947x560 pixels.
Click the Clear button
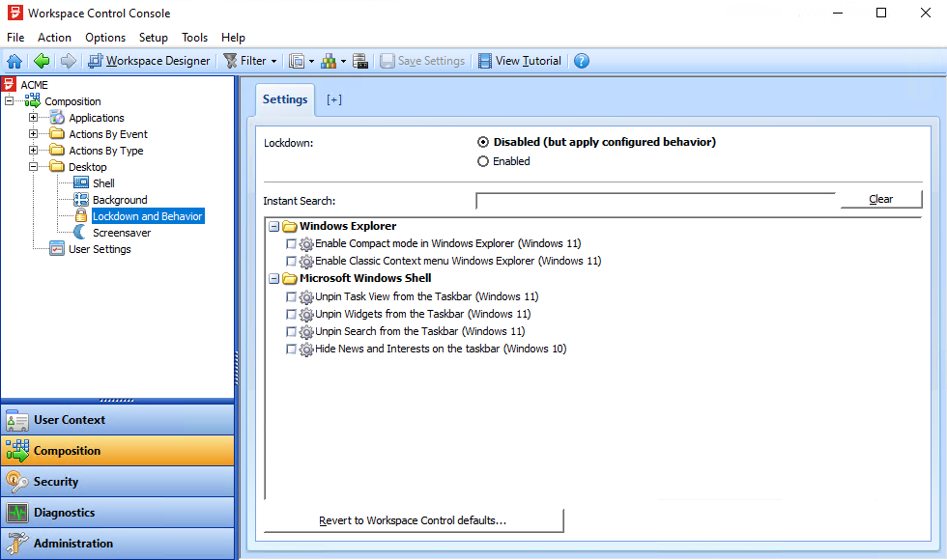(x=881, y=199)
